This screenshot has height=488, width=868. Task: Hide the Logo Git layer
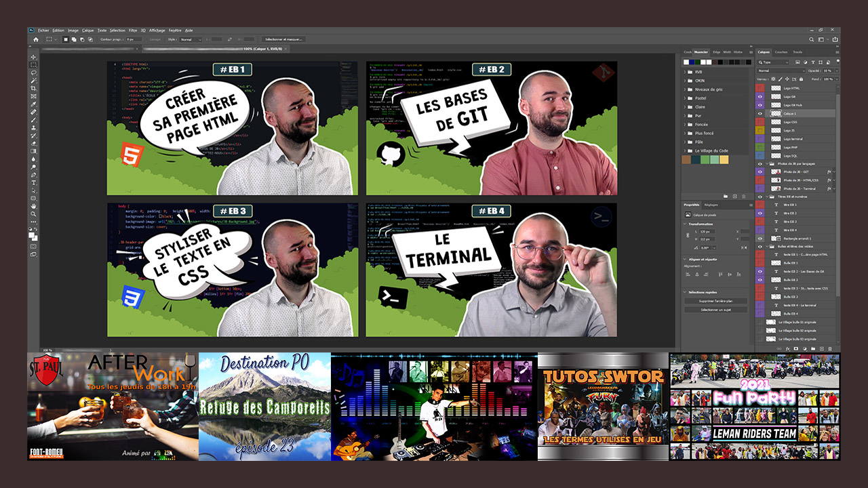(760, 97)
